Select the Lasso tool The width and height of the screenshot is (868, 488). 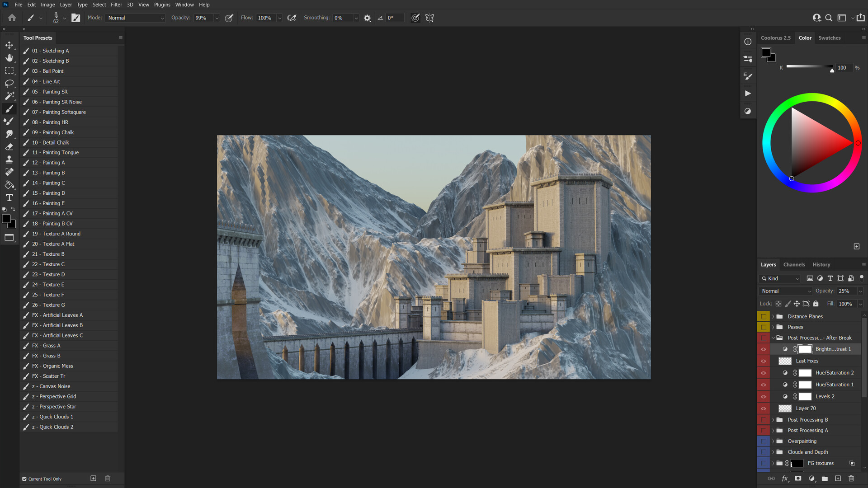[9, 83]
